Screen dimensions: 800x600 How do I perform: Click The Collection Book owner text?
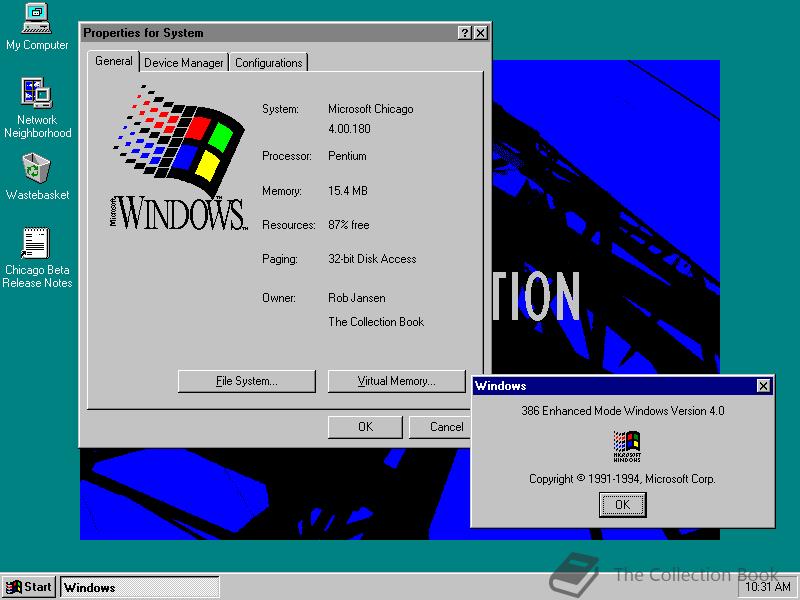point(376,322)
